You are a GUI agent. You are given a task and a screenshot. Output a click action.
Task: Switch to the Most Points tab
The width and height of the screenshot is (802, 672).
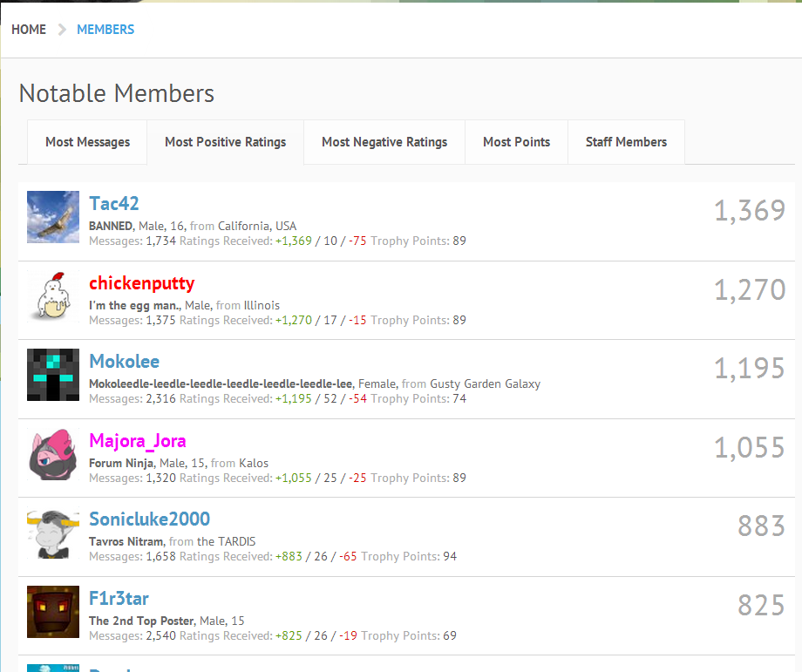[516, 142]
